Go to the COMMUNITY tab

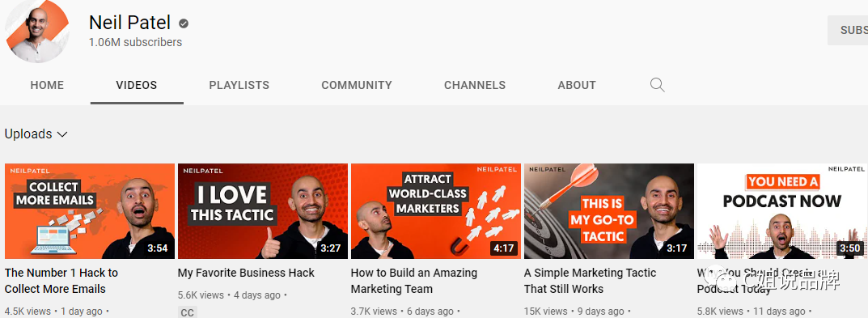pyautogui.click(x=357, y=85)
